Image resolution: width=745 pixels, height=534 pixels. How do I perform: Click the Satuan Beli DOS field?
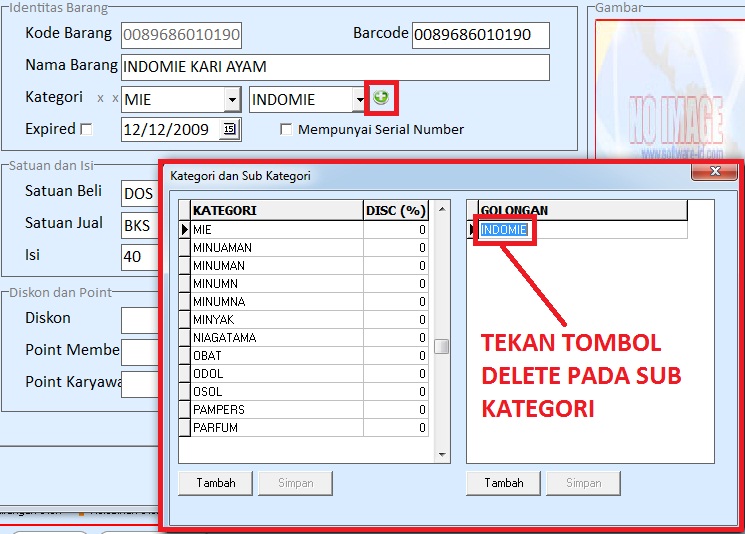[140, 193]
